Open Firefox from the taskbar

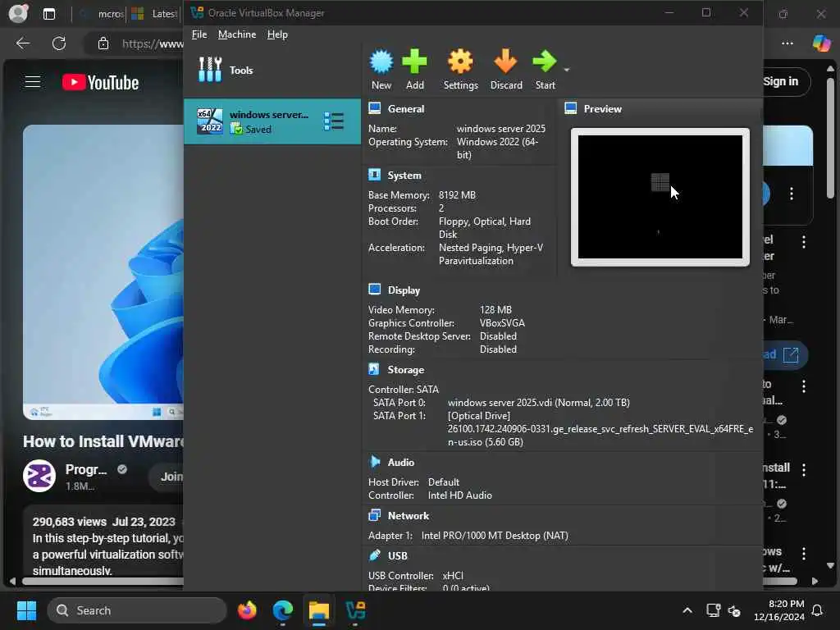247,610
